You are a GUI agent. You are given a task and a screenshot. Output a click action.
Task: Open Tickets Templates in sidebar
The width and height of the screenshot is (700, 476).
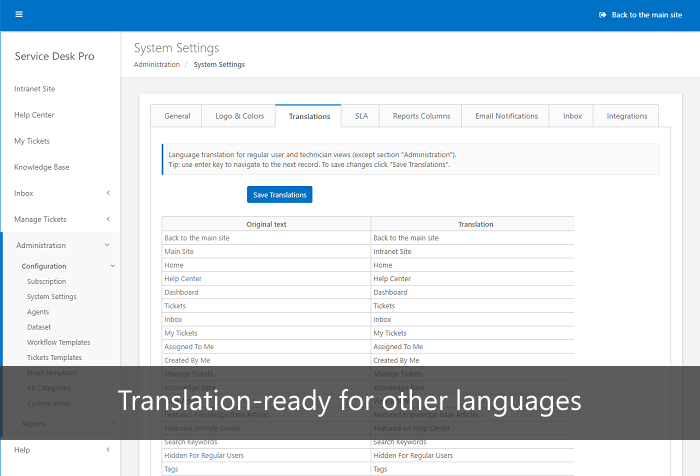pos(54,357)
